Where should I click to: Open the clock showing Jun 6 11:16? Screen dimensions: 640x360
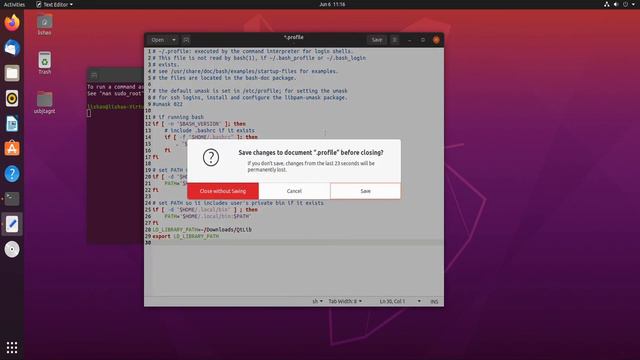click(x=332, y=4)
